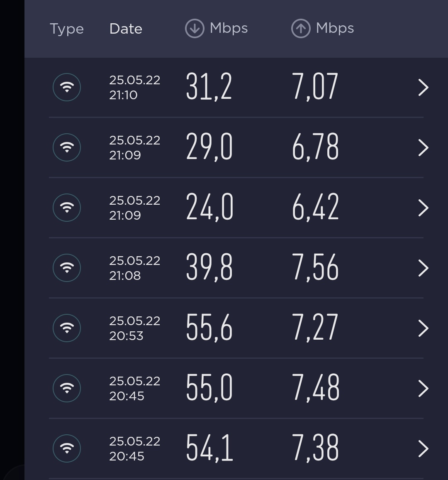Expand details arrow for 55,6 Mbps result

(423, 328)
